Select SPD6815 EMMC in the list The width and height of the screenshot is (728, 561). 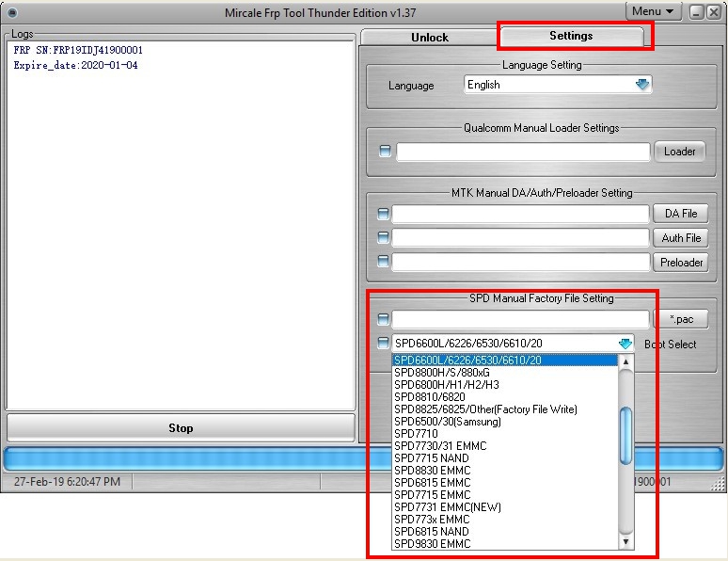[505, 483]
